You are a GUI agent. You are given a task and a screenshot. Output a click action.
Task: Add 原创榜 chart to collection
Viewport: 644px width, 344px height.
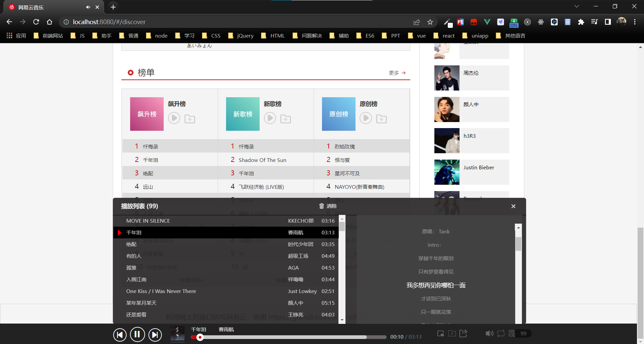click(382, 119)
